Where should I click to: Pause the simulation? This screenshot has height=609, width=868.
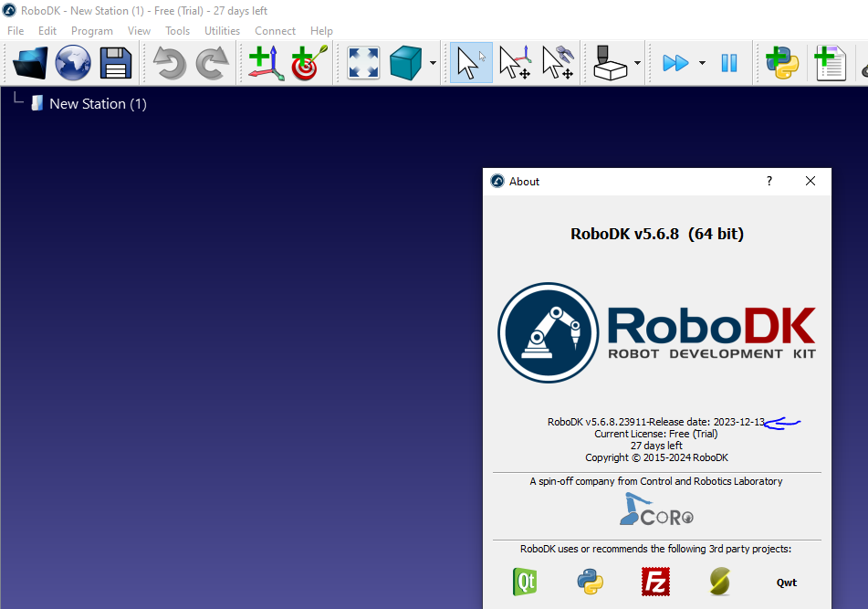click(x=728, y=63)
